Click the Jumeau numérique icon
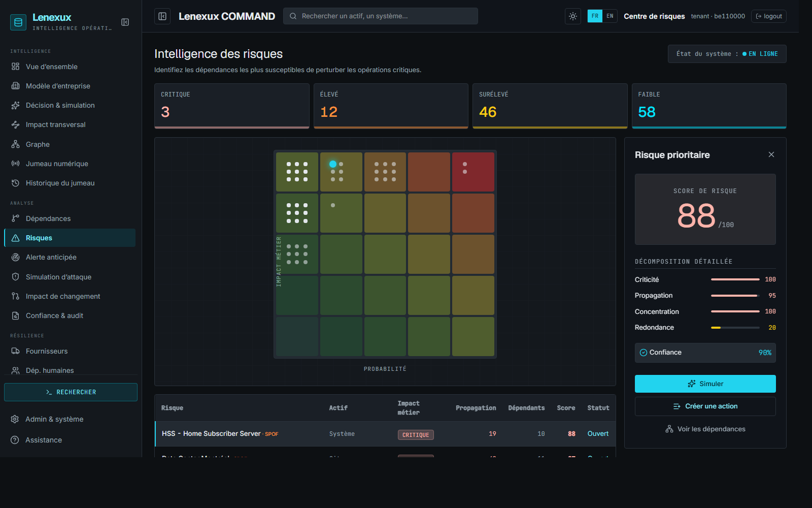The height and width of the screenshot is (508, 812). point(15,164)
